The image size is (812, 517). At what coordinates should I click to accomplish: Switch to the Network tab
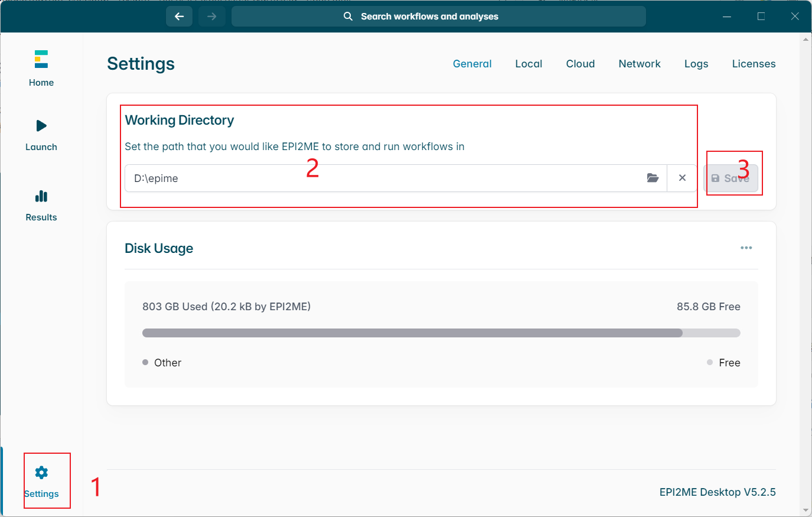pos(640,64)
